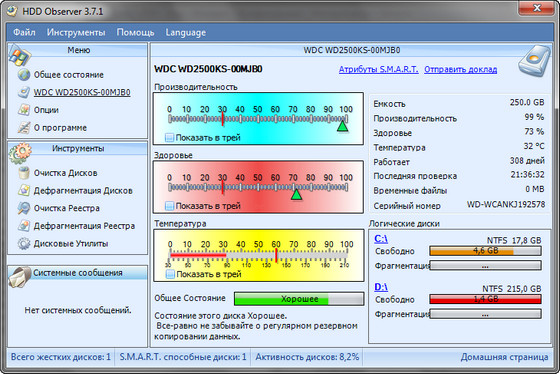Open logical disk C:\ link

[381, 239]
